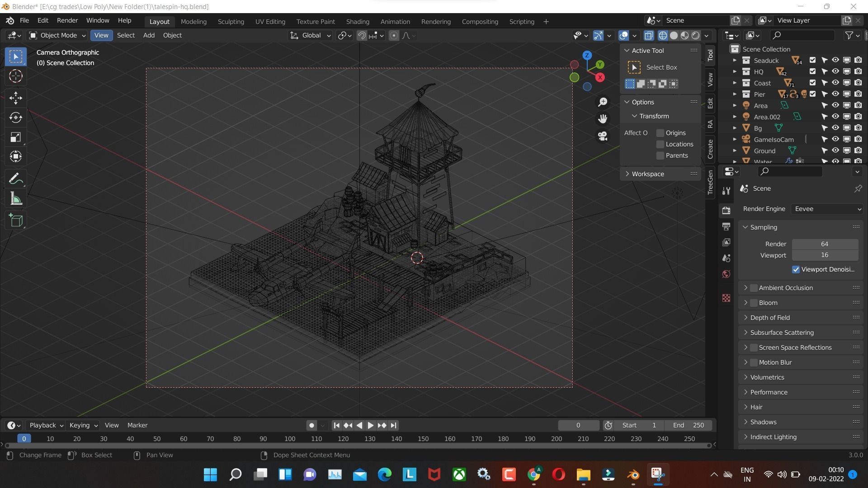Select the Add Cube tool
868x488 pixels.
pyautogui.click(x=16, y=221)
